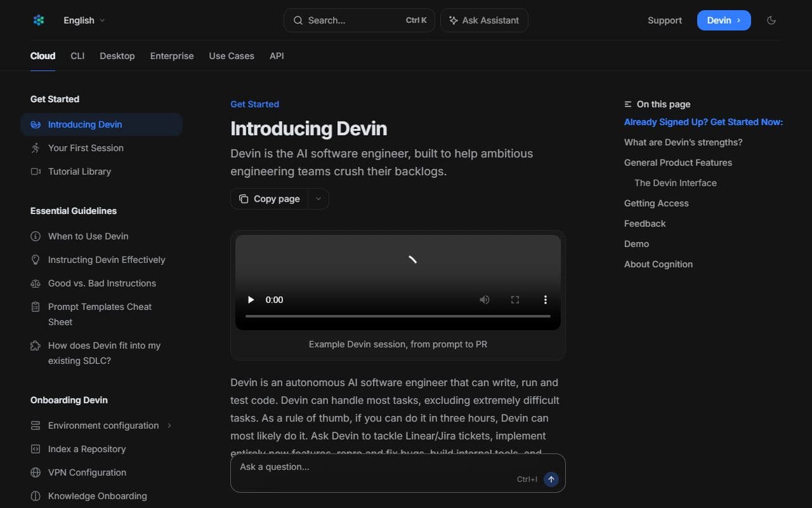Image resolution: width=812 pixels, height=508 pixels.
Task: Click the send arrow button
Action: (551, 479)
